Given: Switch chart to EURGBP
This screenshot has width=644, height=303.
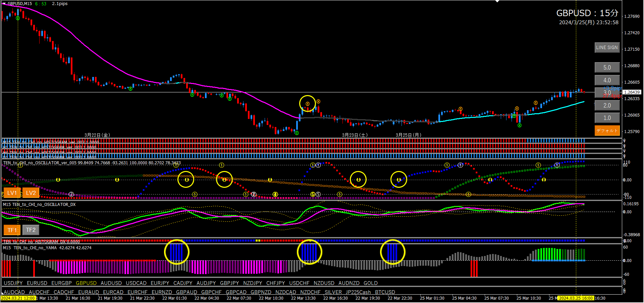Looking at the screenshot, I should [61, 283].
